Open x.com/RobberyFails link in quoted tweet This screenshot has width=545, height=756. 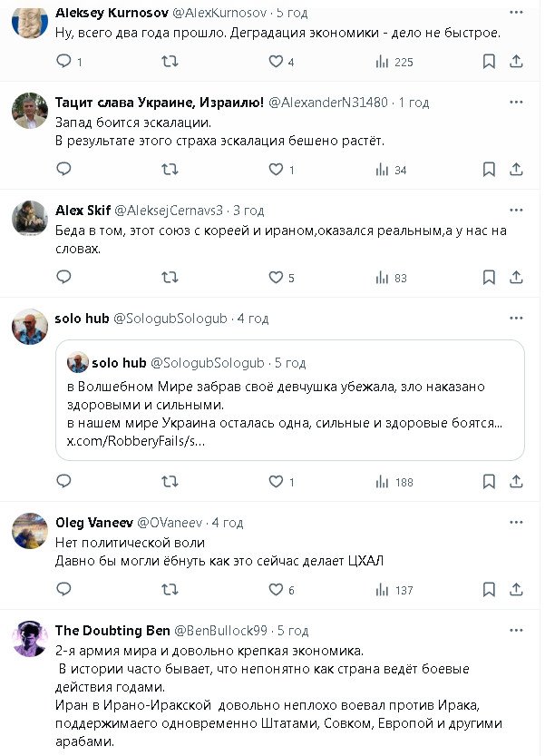pyautogui.click(x=136, y=441)
